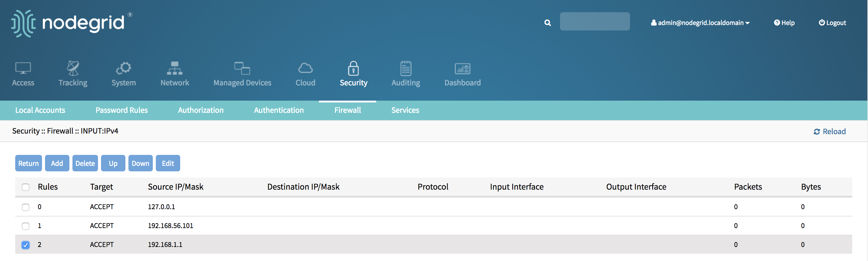868x261 pixels.
Task: Move rule with the Up button
Action: click(x=113, y=163)
